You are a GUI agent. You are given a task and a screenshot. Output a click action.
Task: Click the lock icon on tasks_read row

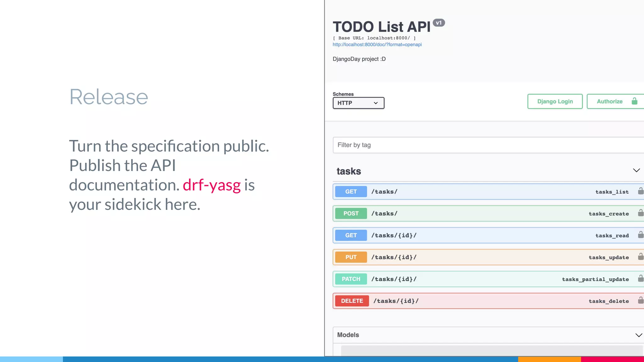(x=641, y=234)
